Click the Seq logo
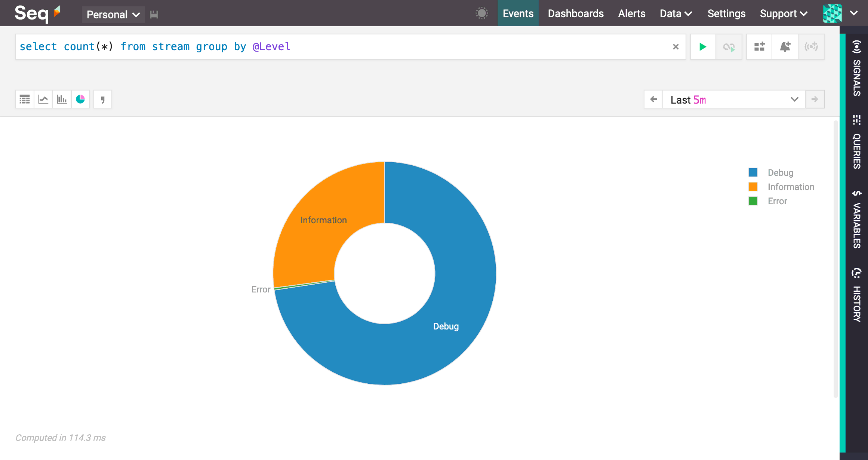The image size is (868, 460). pos(37,13)
